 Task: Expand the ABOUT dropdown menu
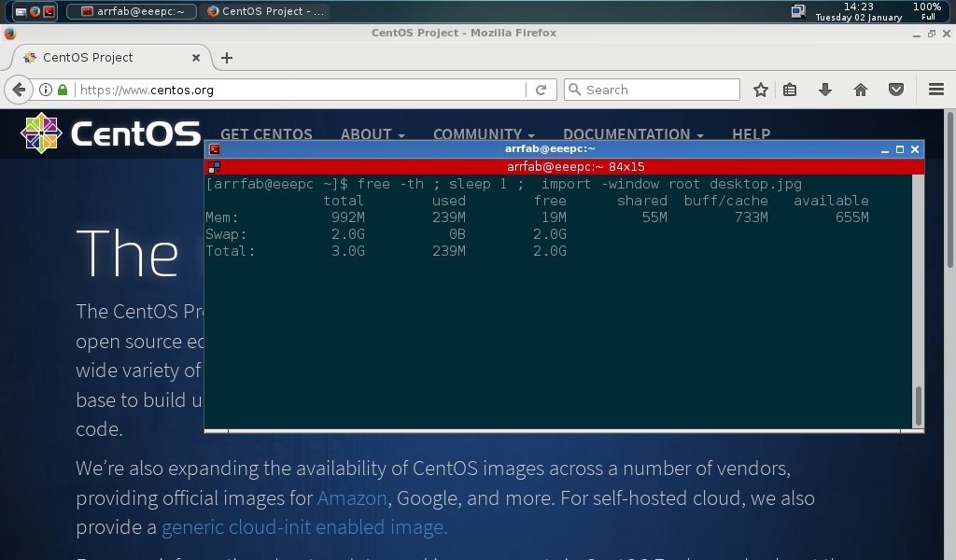tap(373, 134)
